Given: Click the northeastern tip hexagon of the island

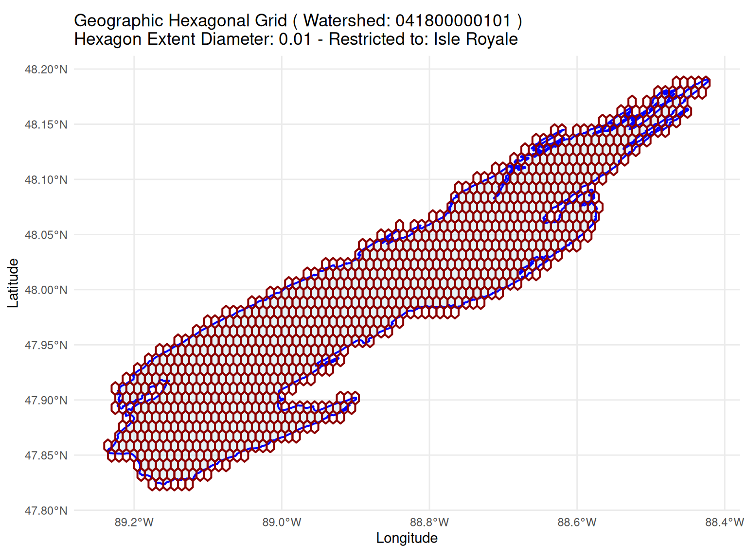Looking at the screenshot, I should 706,82.
